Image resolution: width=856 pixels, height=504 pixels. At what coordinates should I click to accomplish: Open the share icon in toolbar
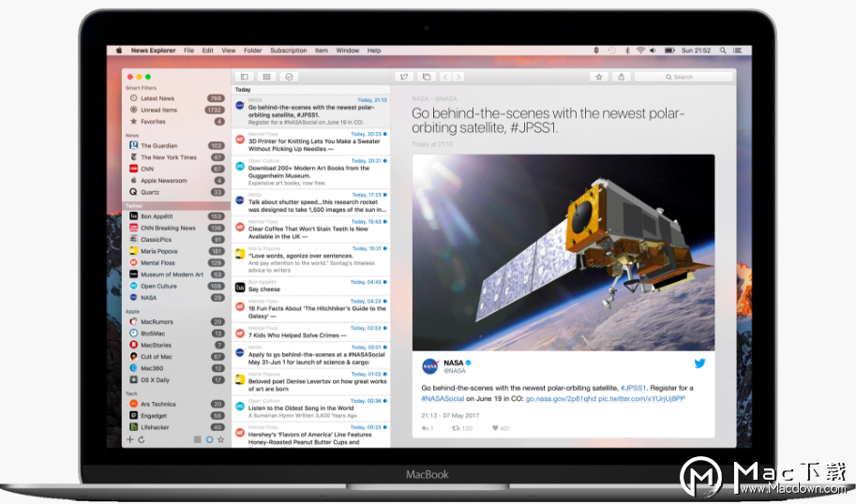[x=622, y=77]
